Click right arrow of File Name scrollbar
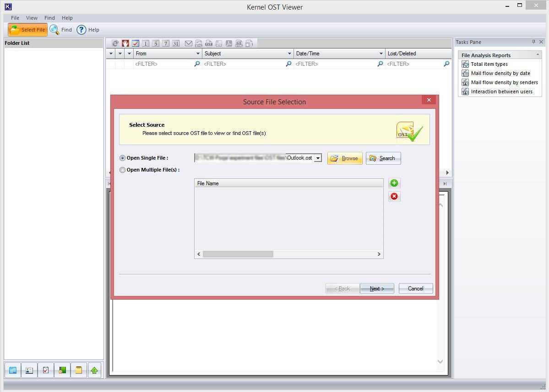This screenshot has height=392, width=549. click(x=379, y=254)
